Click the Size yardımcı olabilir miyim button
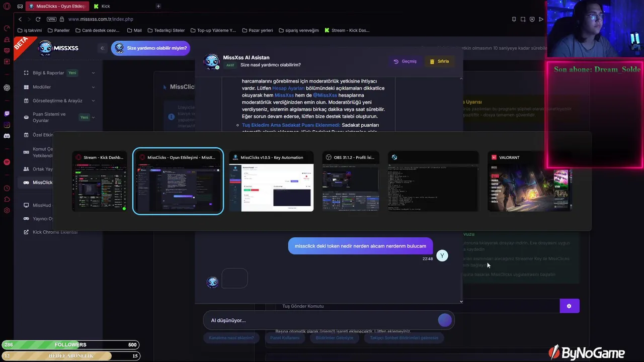This screenshot has width=644, height=362. click(x=150, y=48)
